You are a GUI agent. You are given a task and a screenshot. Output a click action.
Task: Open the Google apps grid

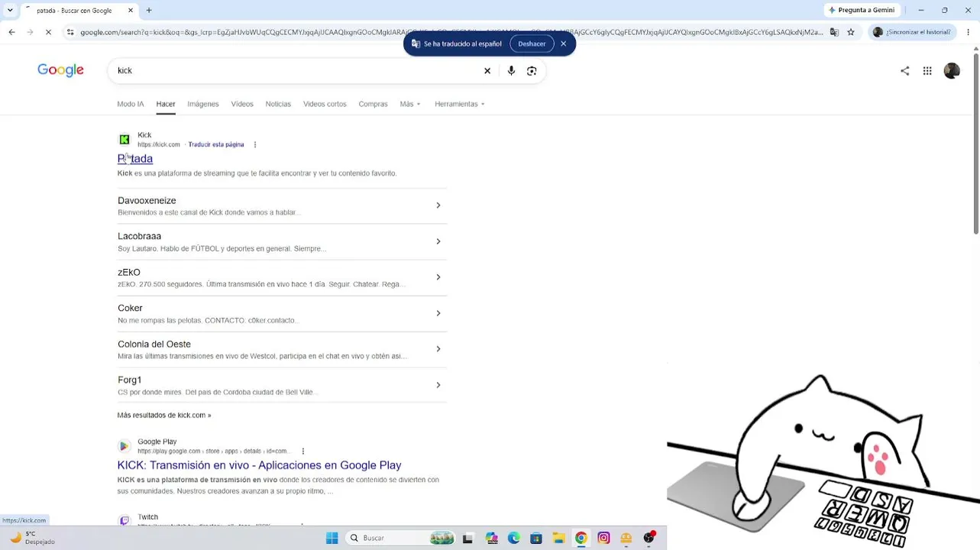(x=927, y=71)
